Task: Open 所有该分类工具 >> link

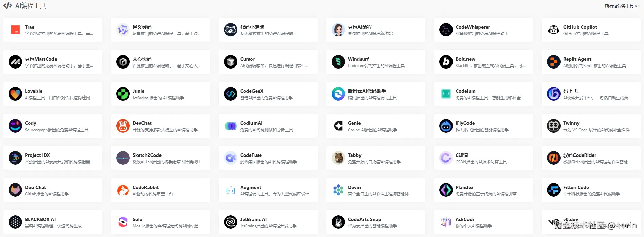Action: point(623,6)
